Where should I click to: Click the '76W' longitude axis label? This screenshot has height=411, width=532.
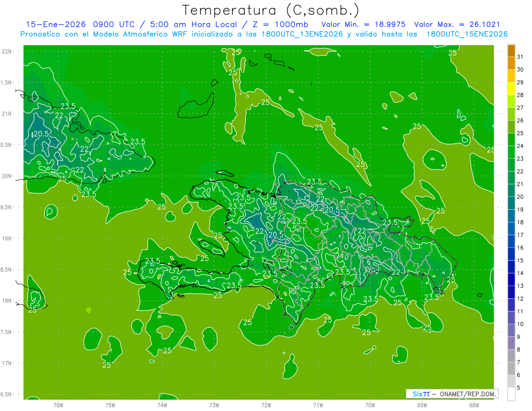(x=58, y=405)
